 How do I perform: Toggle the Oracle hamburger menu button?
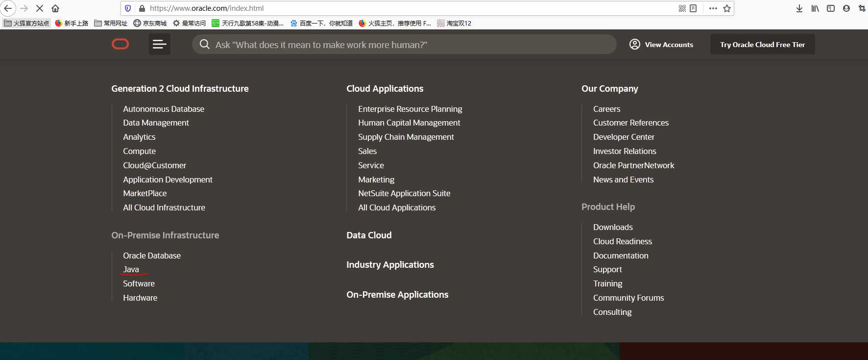pyautogui.click(x=160, y=44)
